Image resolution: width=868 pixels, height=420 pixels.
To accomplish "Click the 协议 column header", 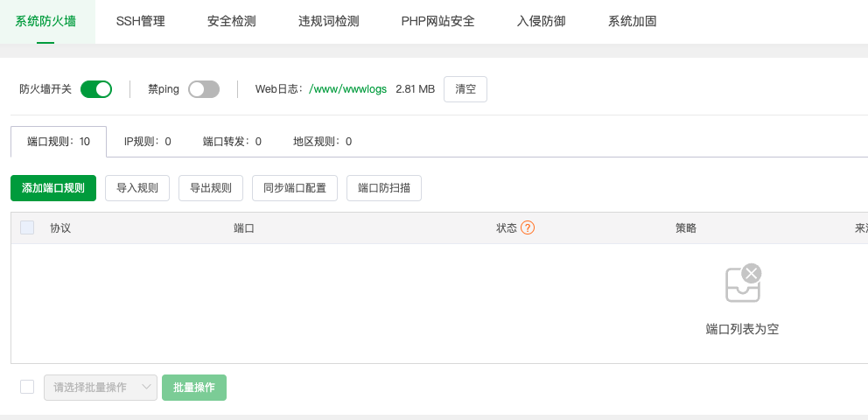I will pos(60,228).
